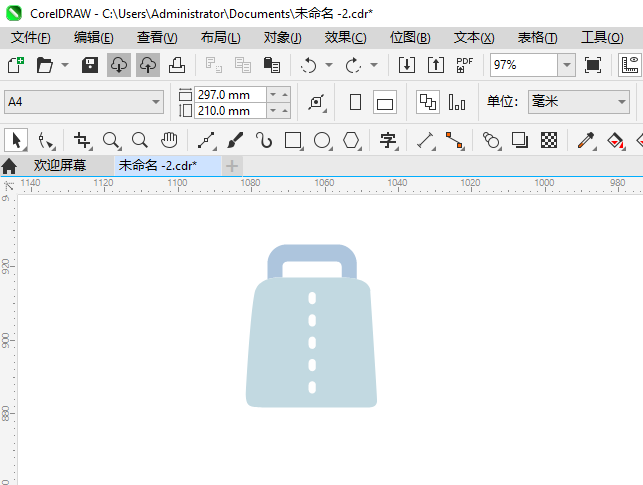Select the Pan hand tool

pos(169,140)
